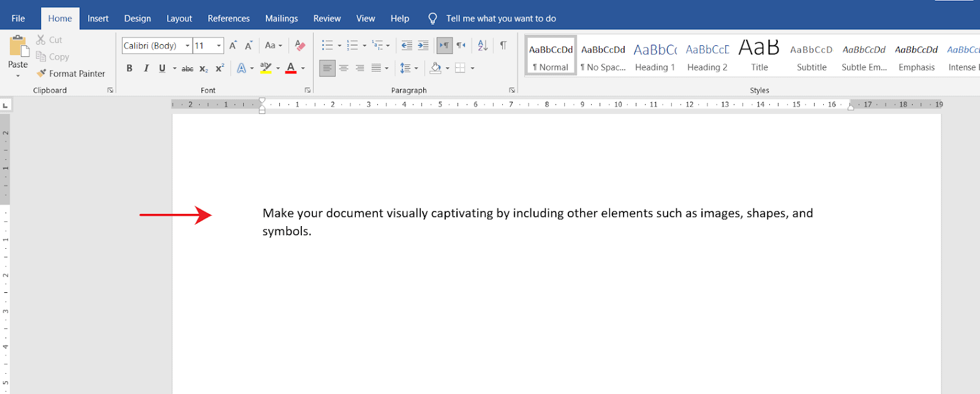Apply red font color

pos(291,69)
